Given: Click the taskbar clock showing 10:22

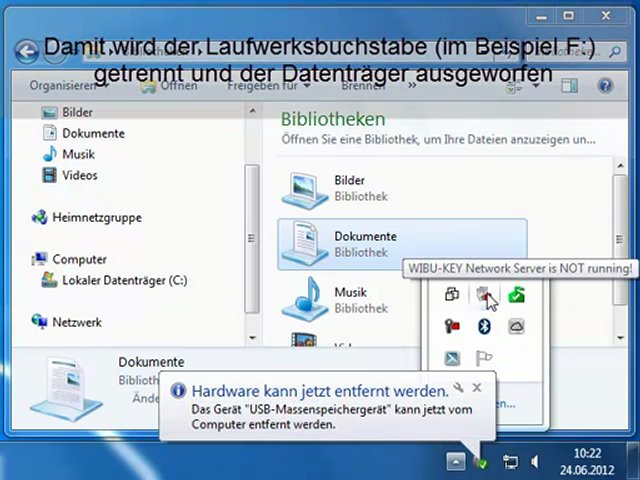Looking at the screenshot, I should click(588, 461).
